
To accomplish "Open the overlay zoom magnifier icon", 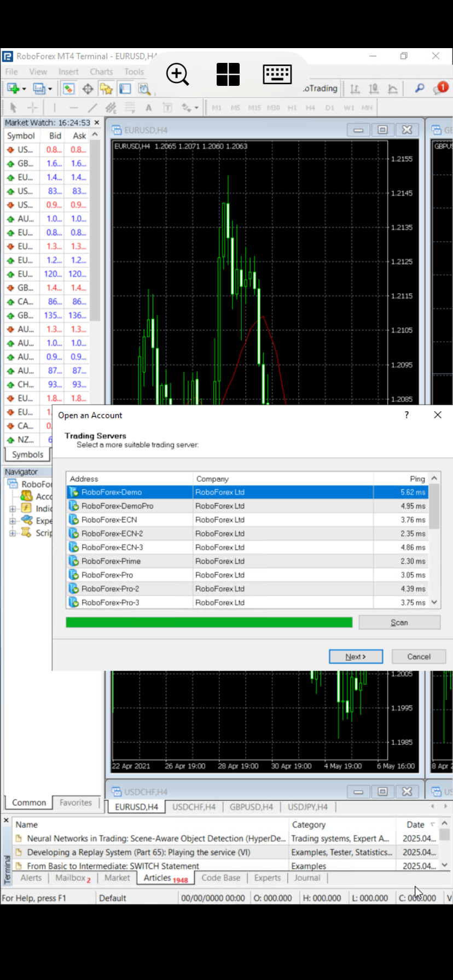I will (x=177, y=74).
